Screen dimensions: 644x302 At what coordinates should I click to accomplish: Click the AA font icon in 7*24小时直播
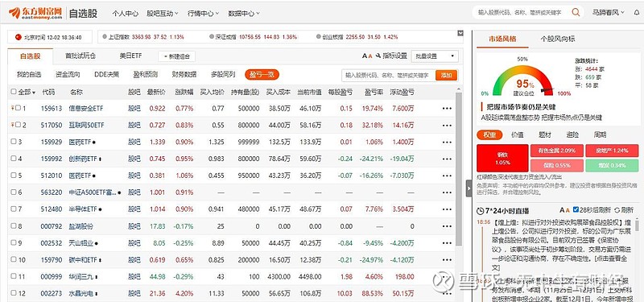[564, 210]
